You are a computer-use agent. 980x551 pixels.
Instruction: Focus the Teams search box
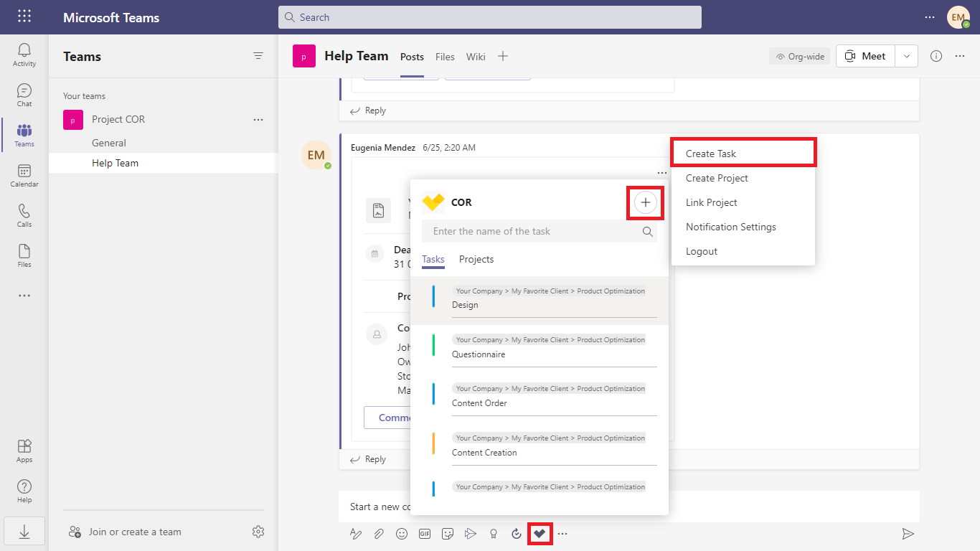[x=490, y=17]
